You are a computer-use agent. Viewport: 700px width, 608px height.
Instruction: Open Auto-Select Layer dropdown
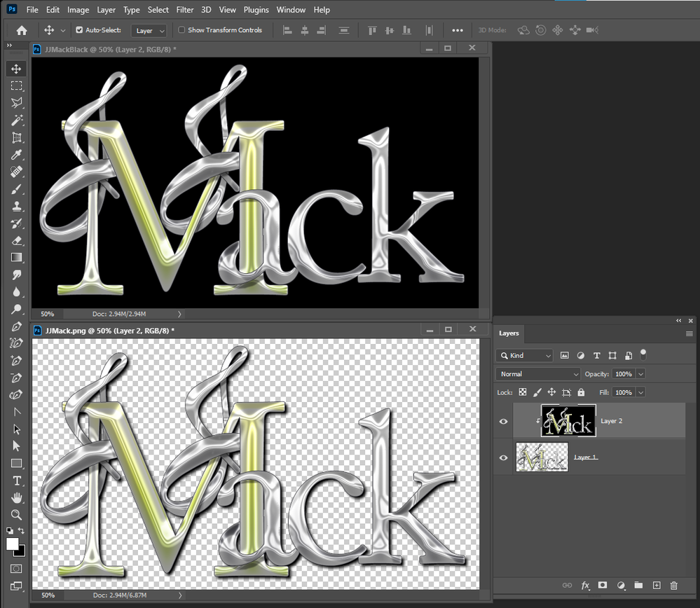coord(149,30)
